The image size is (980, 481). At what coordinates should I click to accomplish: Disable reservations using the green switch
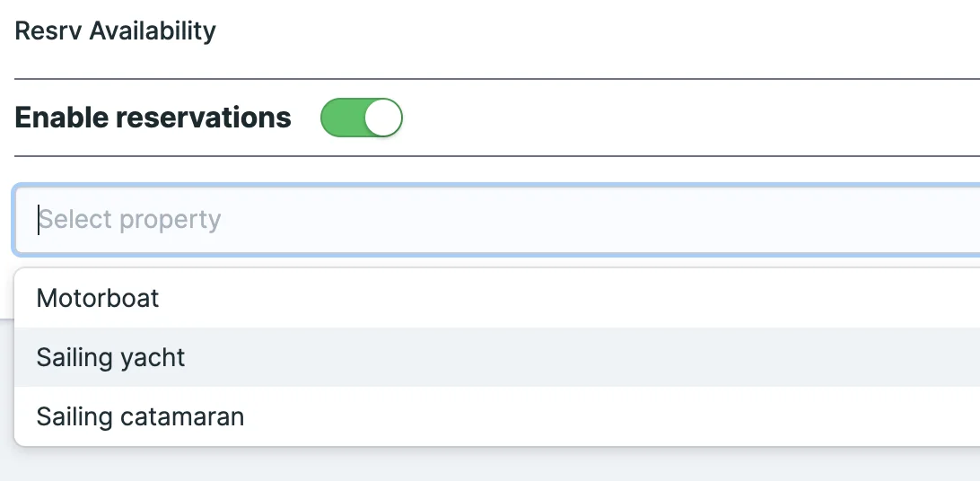pos(362,118)
